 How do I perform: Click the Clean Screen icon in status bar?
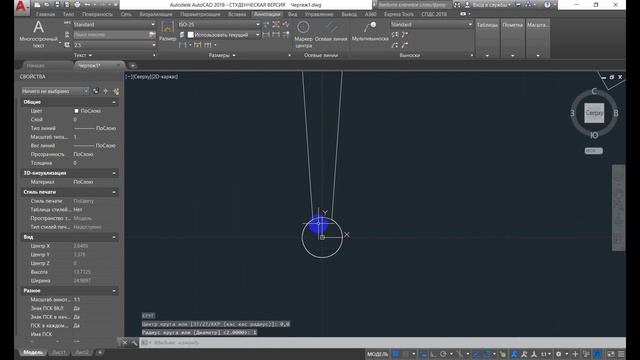611,354
